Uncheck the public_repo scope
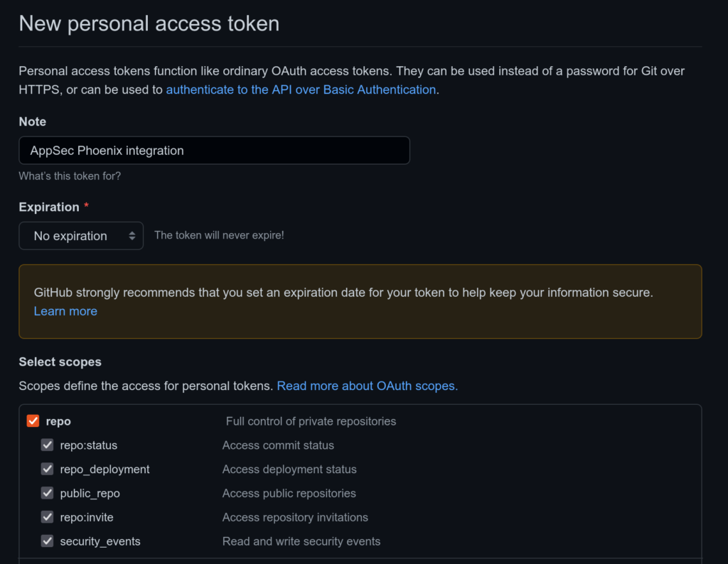Image resolution: width=728 pixels, height=564 pixels. click(47, 493)
